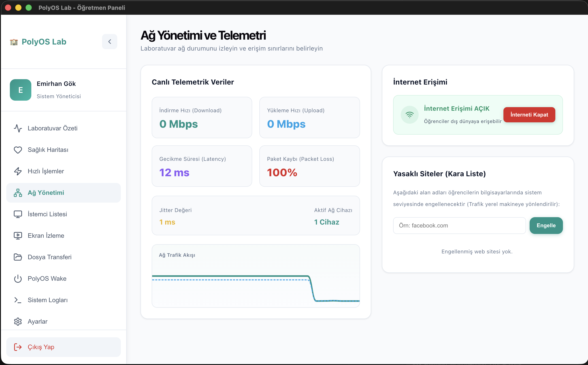Viewport: 588px width, 365px height.
Task: Click the İstemci Listesi monitor icon
Action: (x=18, y=214)
